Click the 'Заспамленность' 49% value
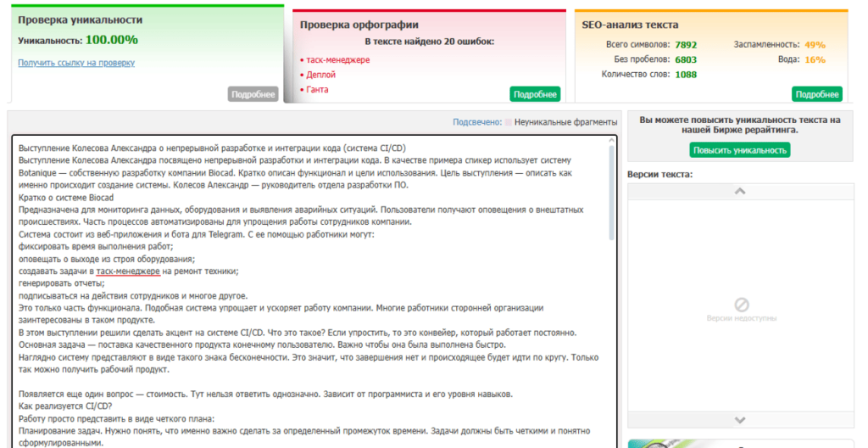This screenshot has width=868, height=448. pyautogui.click(x=815, y=45)
